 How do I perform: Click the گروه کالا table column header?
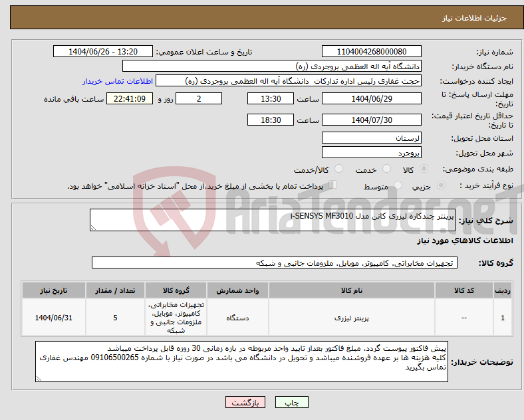[x=176, y=290]
